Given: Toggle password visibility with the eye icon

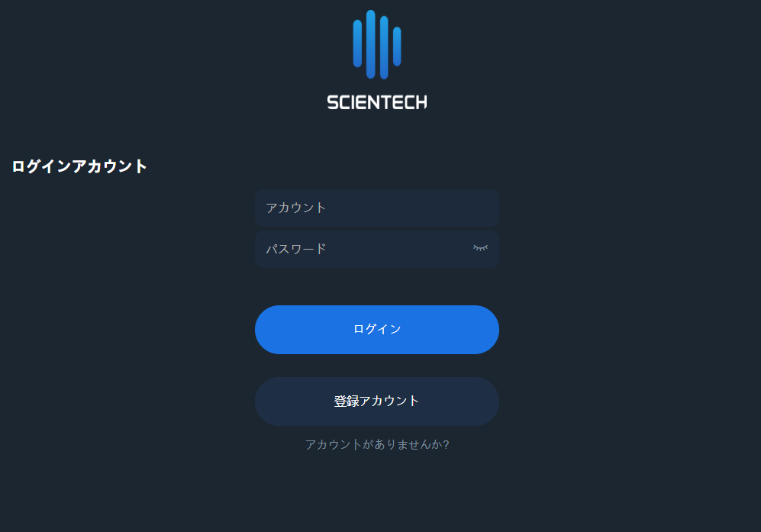Looking at the screenshot, I should [481, 248].
